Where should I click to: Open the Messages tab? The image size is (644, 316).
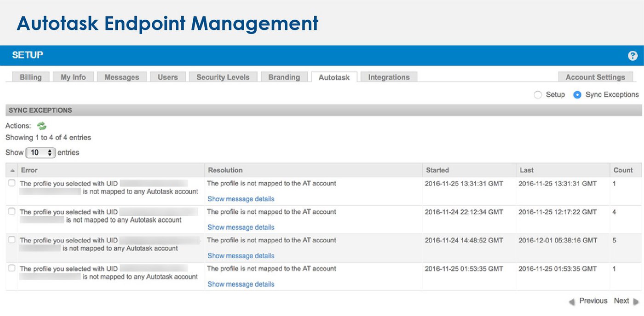pyautogui.click(x=121, y=77)
